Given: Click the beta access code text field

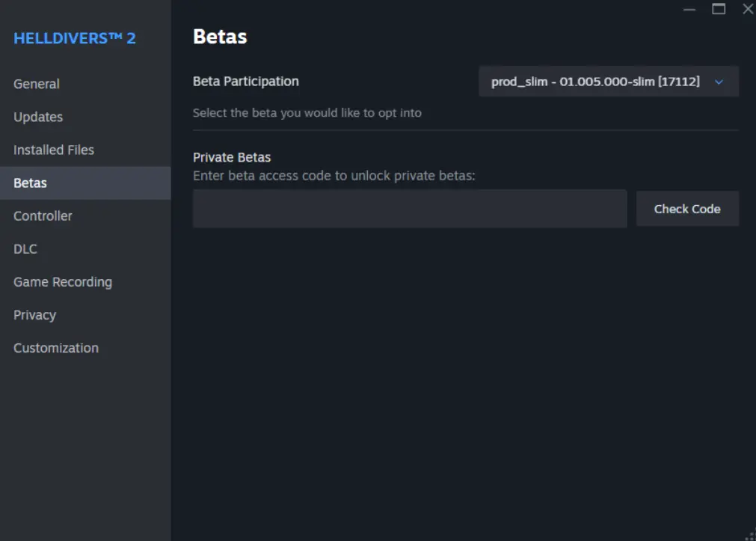Looking at the screenshot, I should coord(410,209).
